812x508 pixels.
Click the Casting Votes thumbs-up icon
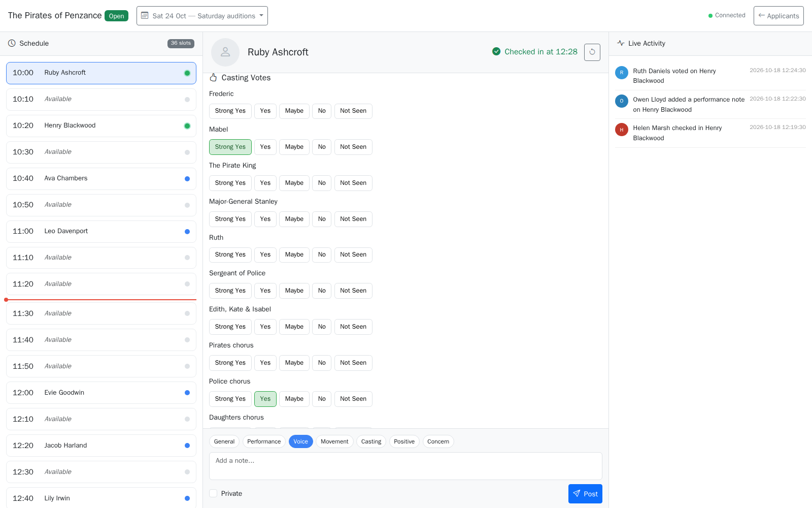tap(213, 77)
